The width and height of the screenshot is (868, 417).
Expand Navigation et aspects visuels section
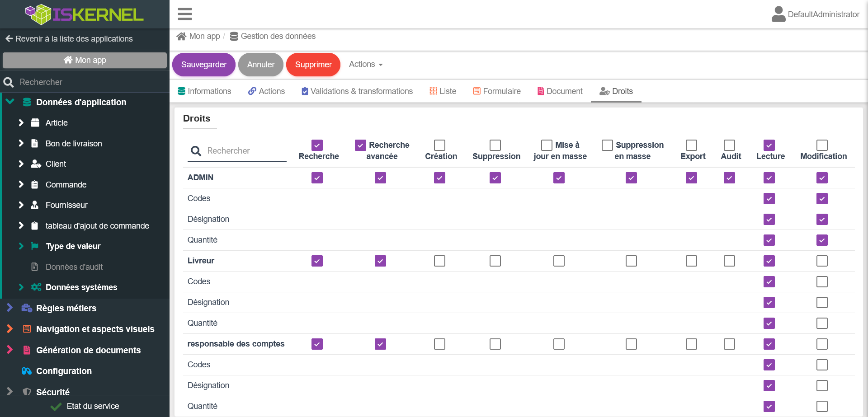tap(9, 329)
